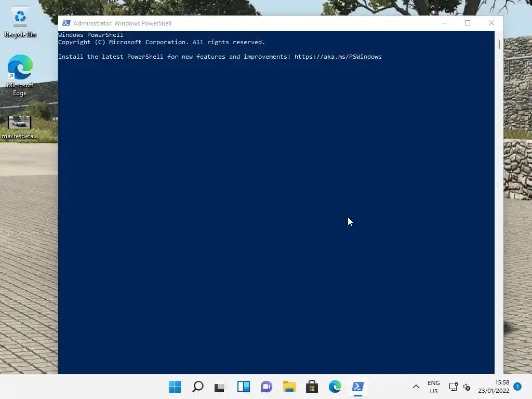Maximize the PowerShell window
Viewport: 532px width, 399px height.
468,23
